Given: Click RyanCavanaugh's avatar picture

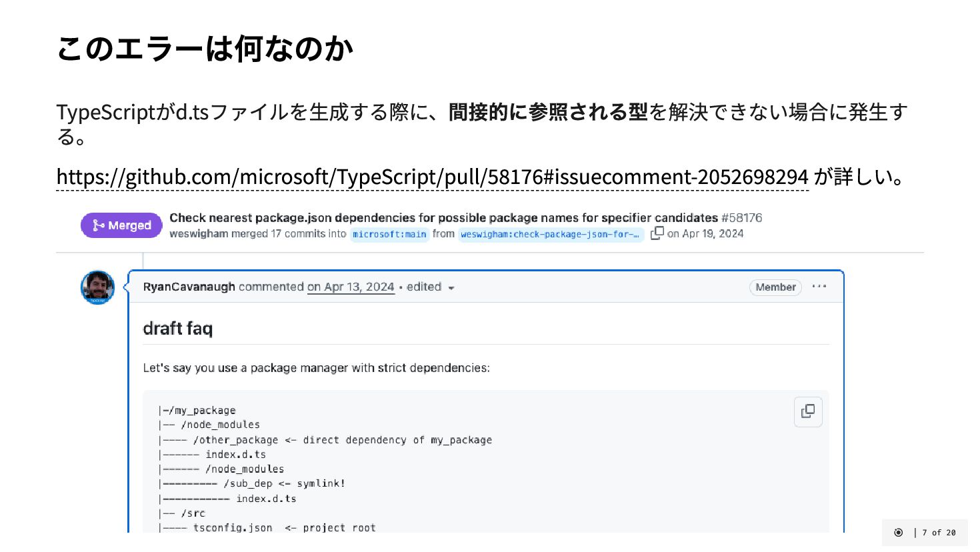Looking at the screenshot, I should pos(97,287).
